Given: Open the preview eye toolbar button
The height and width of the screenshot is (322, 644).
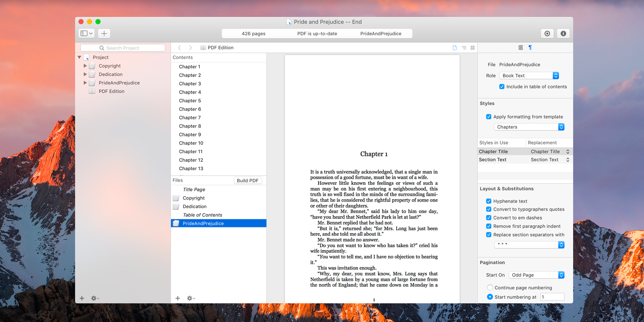Looking at the screenshot, I should click(547, 33).
